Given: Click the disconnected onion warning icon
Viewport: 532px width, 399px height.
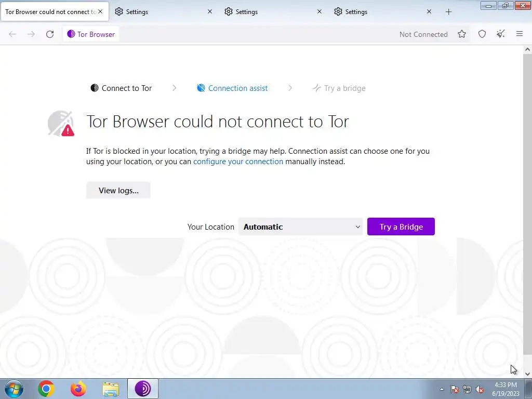Looking at the screenshot, I should point(61,124).
